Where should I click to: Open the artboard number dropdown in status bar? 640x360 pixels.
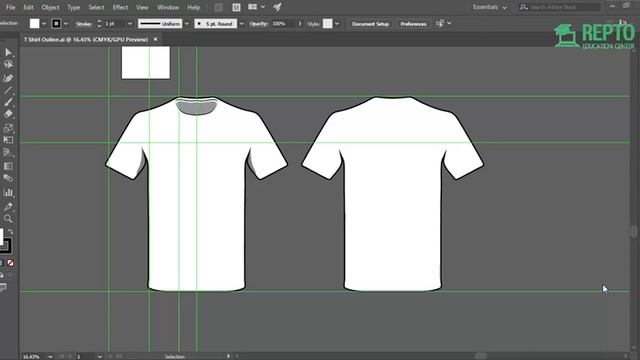[x=99, y=356]
